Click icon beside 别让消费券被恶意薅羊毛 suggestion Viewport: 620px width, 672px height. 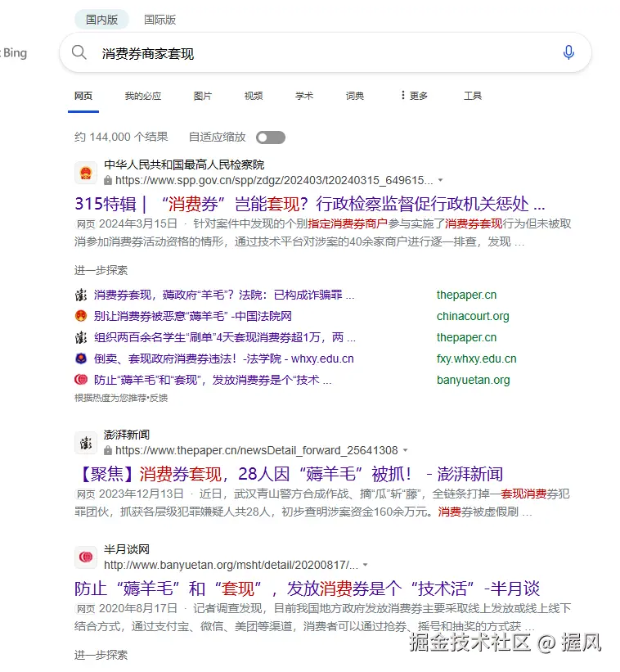[x=81, y=316]
